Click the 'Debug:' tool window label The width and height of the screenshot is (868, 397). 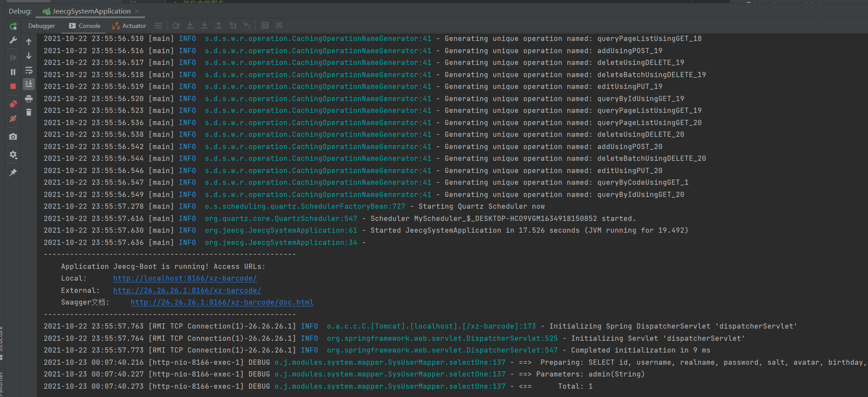click(x=20, y=11)
